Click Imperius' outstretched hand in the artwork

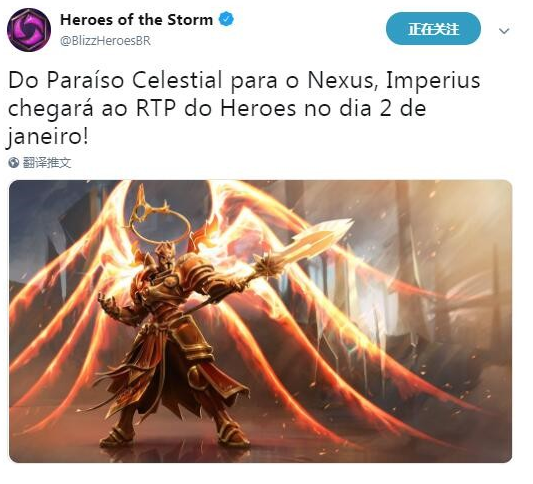[108, 302]
